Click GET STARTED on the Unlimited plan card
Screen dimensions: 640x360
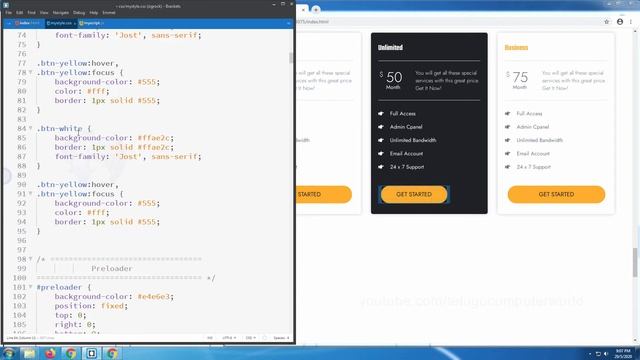click(x=414, y=194)
